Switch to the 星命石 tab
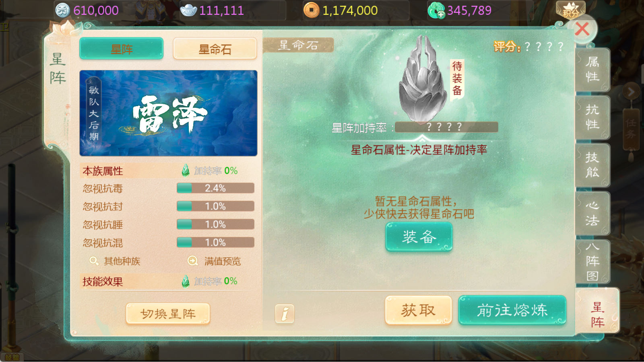This screenshot has width=644, height=362. pos(215,49)
